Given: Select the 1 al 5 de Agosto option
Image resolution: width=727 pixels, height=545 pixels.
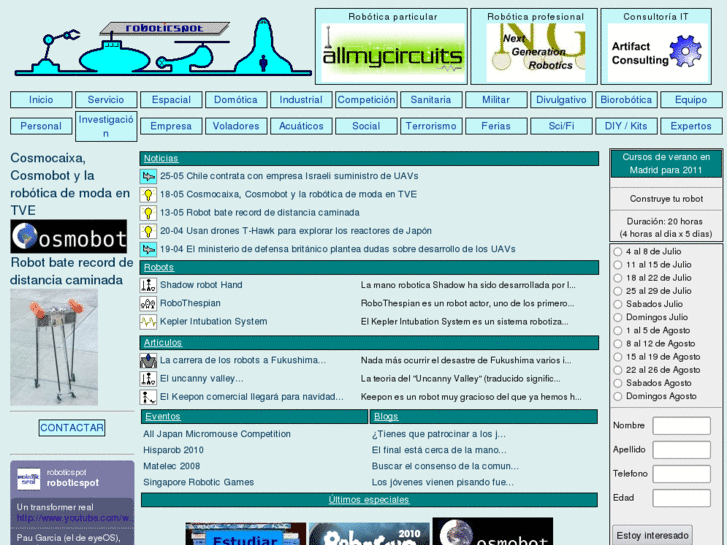Looking at the screenshot, I should click(618, 331).
